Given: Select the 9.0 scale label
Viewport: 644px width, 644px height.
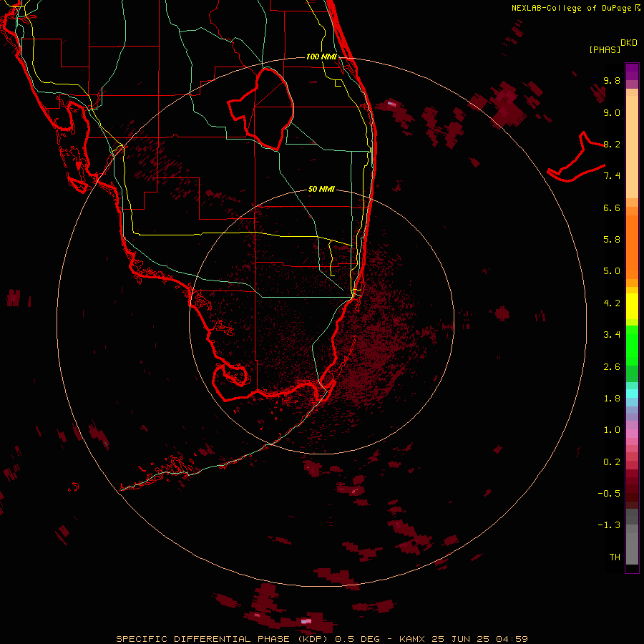Looking at the screenshot, I should tap(612, 112).
